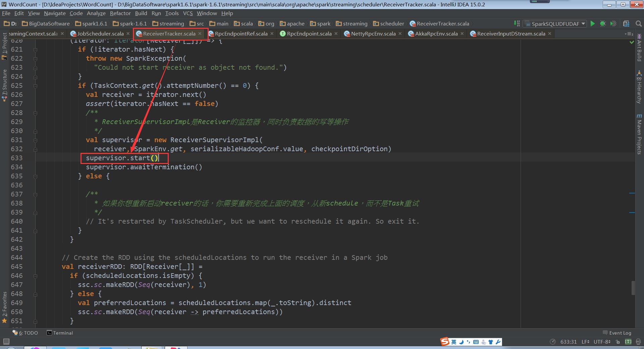The height and width of the screenshot is (349, 644).
Task: Open the Navigate menu
Action: click(x=55, y=13)
